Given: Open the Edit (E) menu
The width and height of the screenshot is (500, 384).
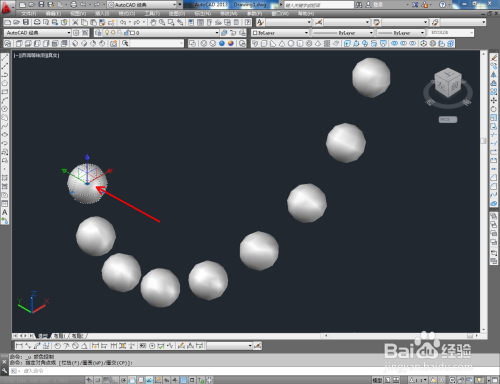Looking at the screenshot, I should [x=53, y=14].
